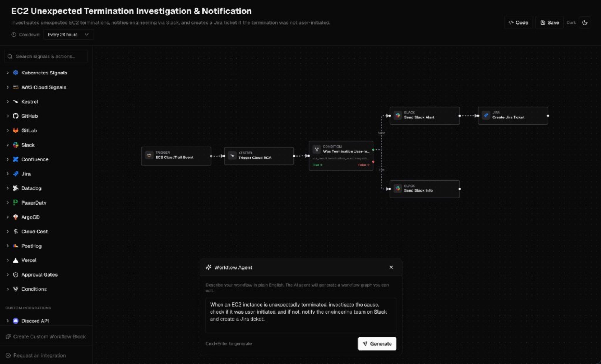The width and height of the screenshot is (601, 364).
Task: Expand the Datadog group chevron
Action: (x=8, y=188)
